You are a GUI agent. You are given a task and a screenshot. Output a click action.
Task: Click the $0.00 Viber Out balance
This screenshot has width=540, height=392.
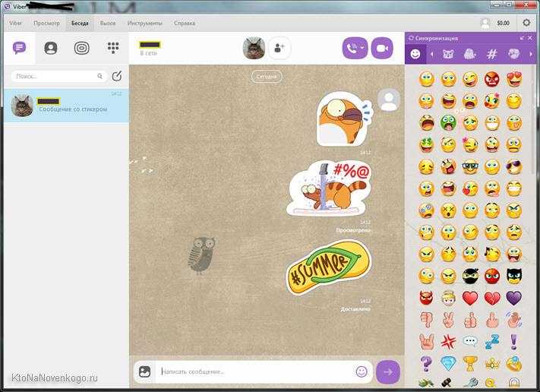(503, 23)
